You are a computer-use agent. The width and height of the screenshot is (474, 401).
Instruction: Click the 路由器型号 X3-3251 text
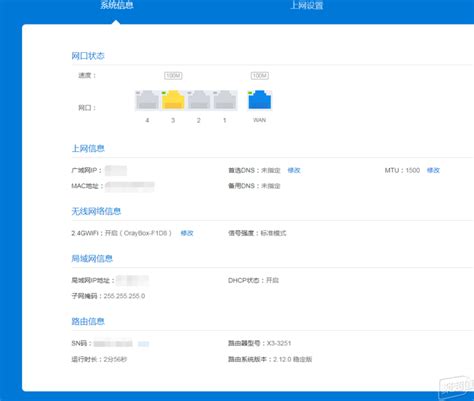click(259, 343)
